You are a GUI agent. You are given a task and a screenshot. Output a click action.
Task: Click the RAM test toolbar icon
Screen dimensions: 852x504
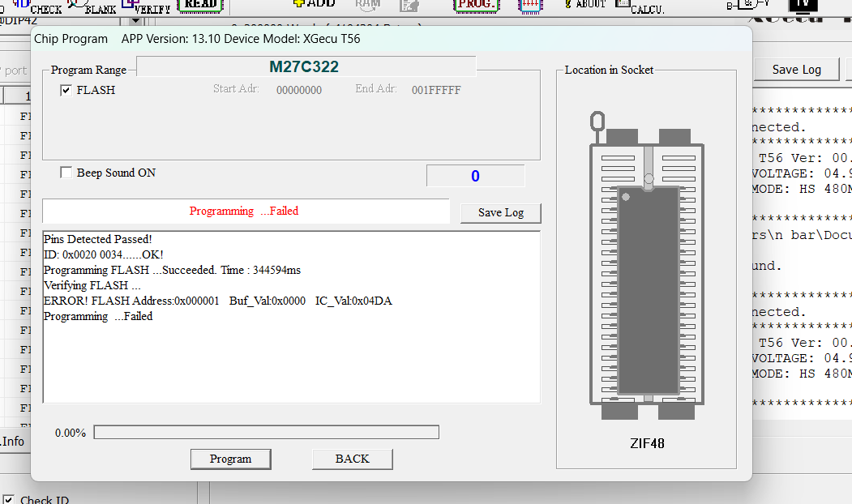tap(368, 5)
